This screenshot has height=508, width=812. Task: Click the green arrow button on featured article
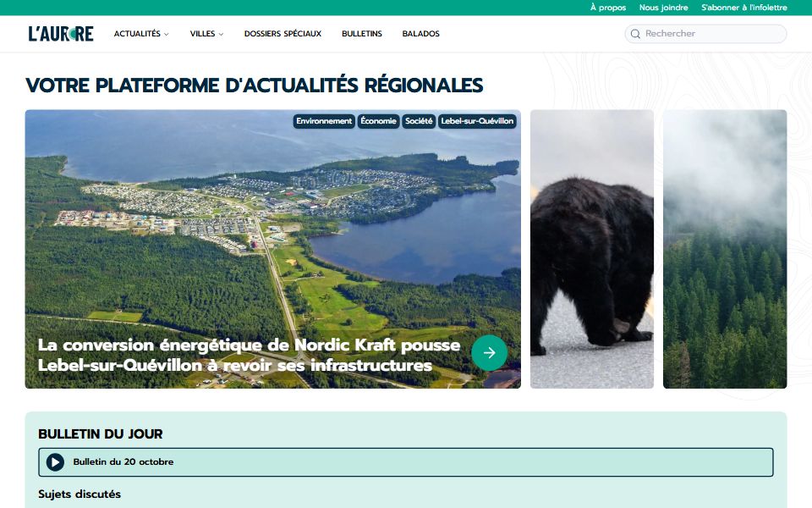coord(490,352)
